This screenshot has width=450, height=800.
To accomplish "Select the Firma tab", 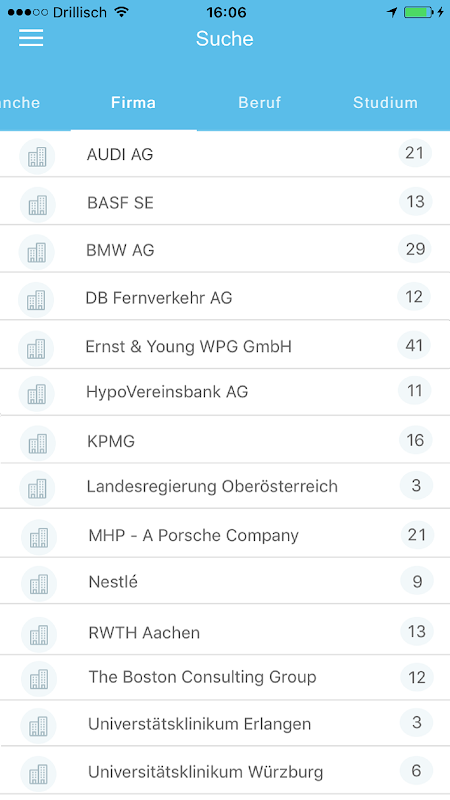I will 133,103.
